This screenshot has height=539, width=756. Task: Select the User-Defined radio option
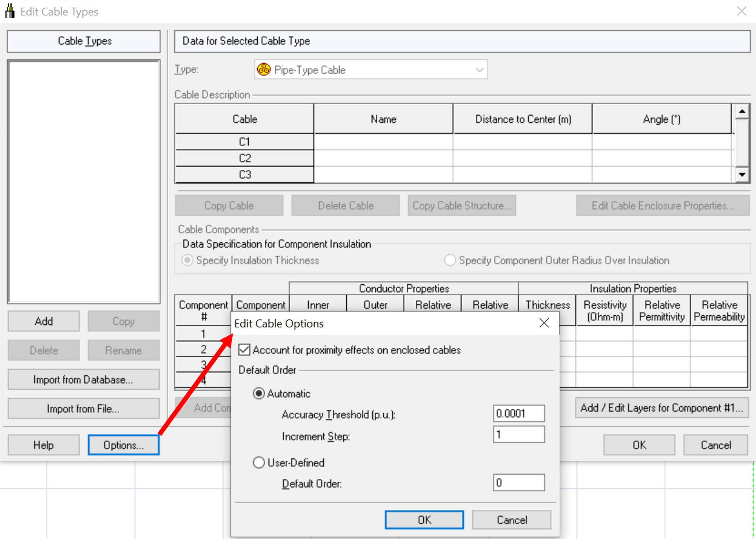258,462
